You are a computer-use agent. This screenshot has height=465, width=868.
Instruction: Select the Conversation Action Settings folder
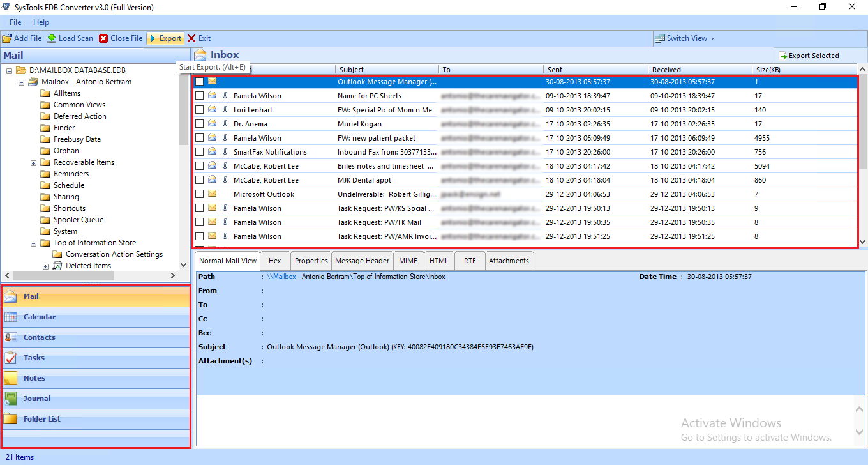(x=108, y=254)
